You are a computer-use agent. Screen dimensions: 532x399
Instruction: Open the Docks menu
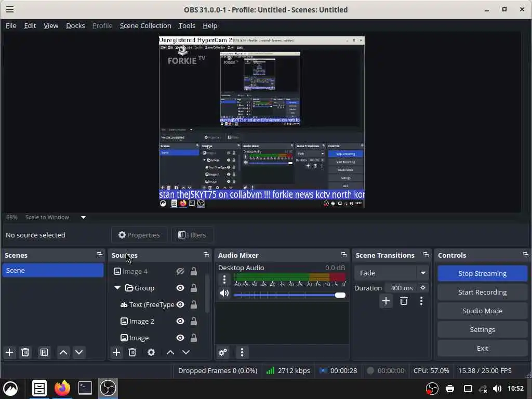tap(75, 26)
